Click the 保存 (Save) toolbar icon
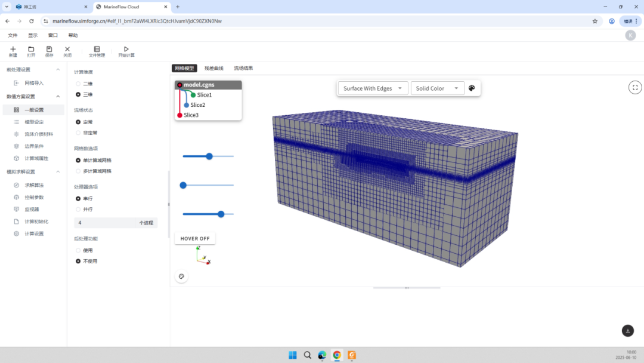 click(x=49, y=51)
